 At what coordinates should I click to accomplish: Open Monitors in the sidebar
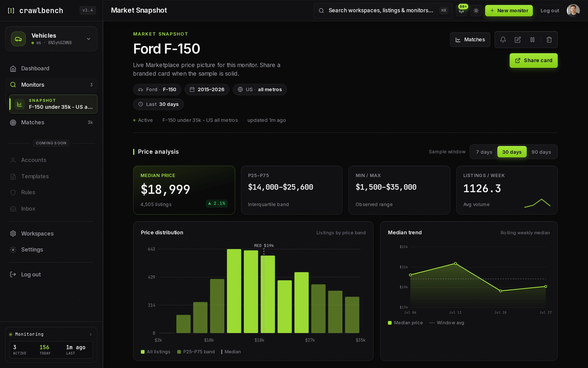pyautogui.click(x=51, y=85)
